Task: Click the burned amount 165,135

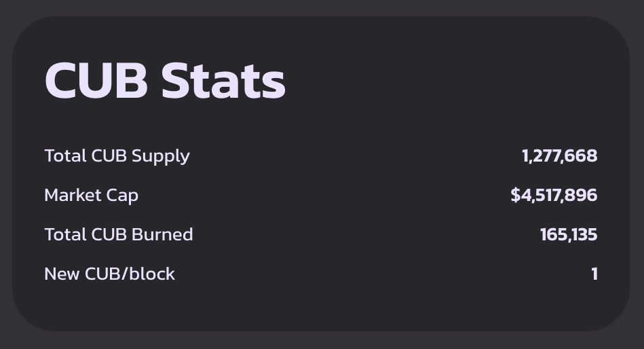Action: point(569,235)
